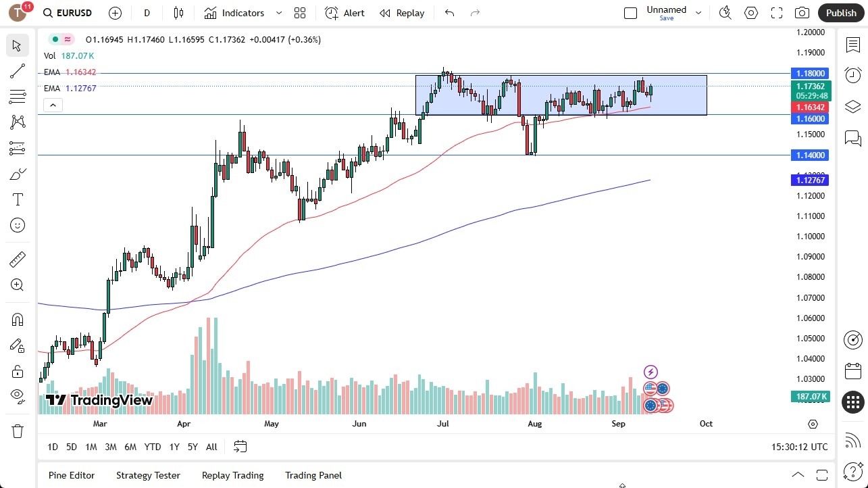Activate the Magnet tool
The image size is (868, 488).
click(18, 319)
